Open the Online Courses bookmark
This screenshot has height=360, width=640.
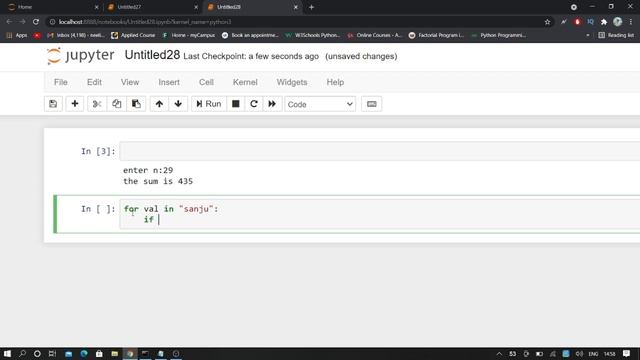pos(375,36)
